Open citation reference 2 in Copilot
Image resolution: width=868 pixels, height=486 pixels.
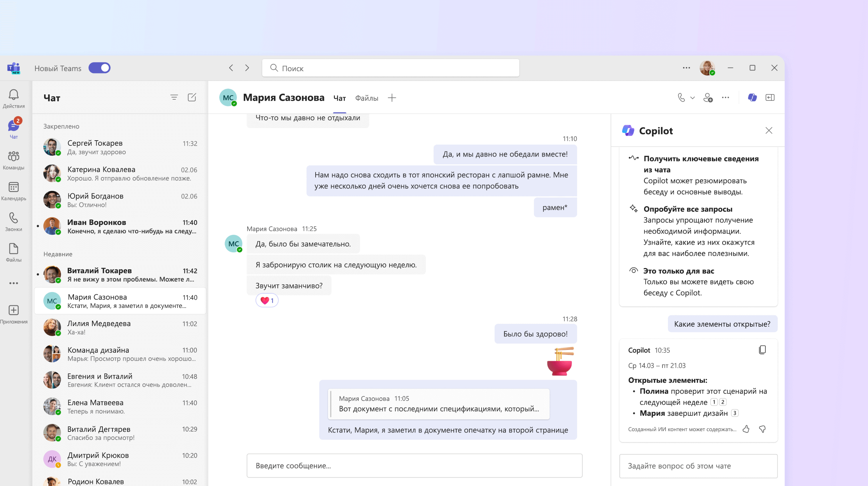(x=723, y=402)
